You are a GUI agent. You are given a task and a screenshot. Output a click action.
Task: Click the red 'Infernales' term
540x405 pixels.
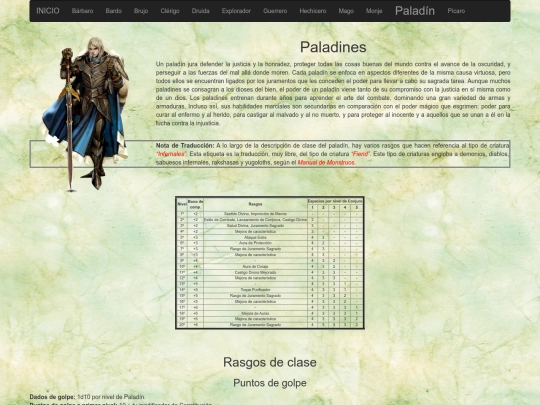171,154
